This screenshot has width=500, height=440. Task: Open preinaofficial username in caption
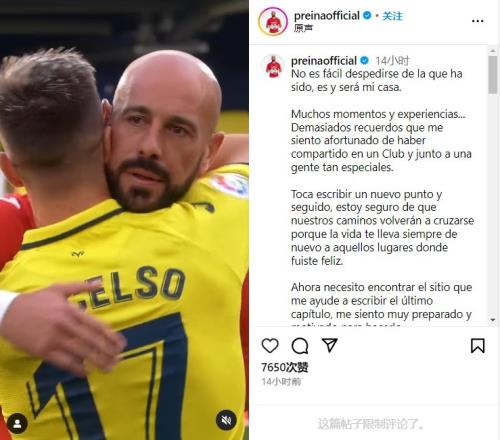(324, 61)
